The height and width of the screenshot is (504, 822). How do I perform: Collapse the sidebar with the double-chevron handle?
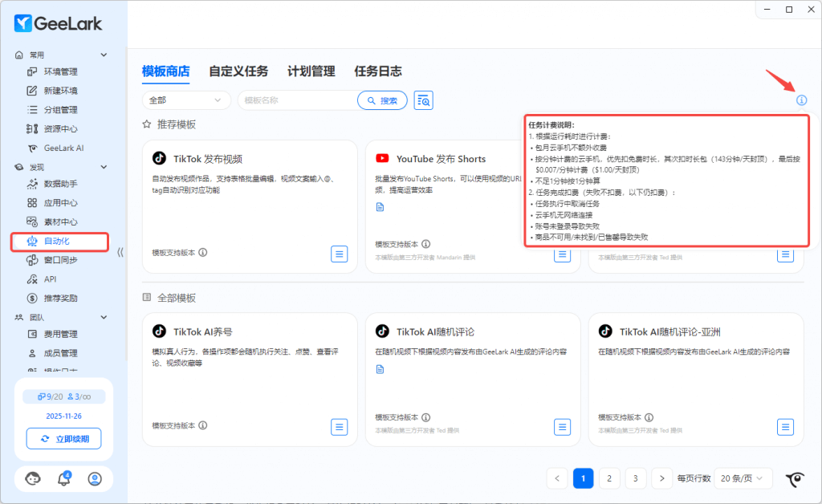[x=120, y=252]
